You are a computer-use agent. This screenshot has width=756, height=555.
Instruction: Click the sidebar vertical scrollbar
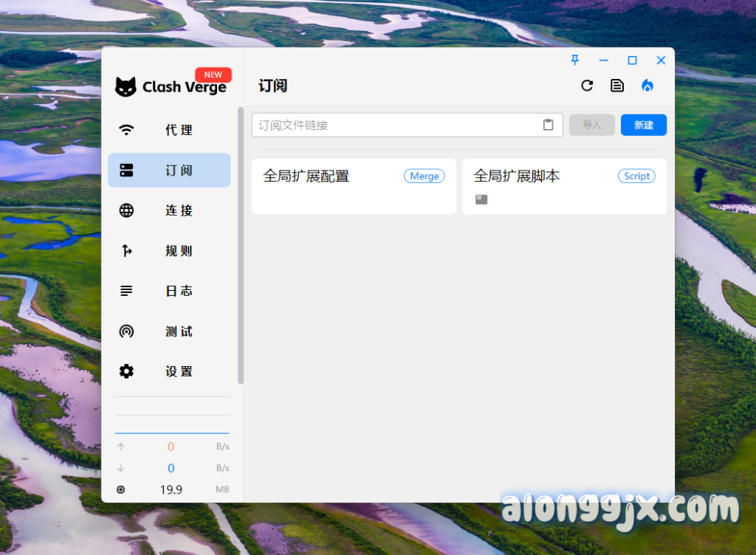click(x=240, y=245)
